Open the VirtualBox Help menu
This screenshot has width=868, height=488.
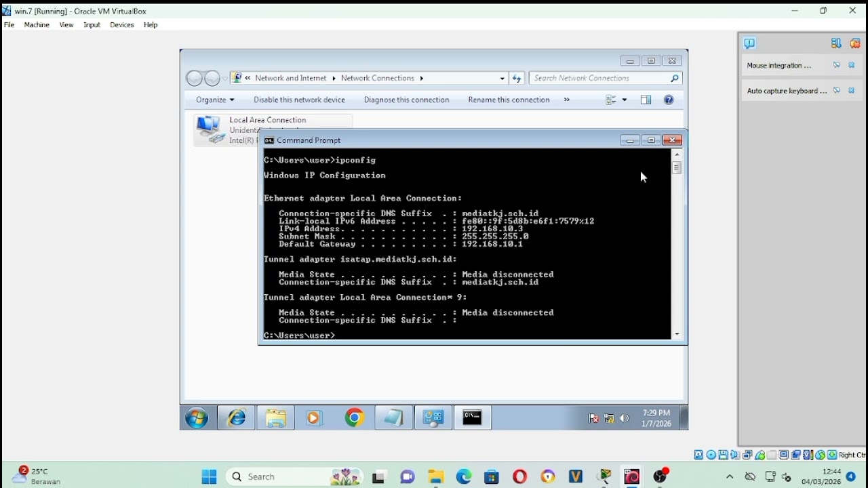(151, 25)
